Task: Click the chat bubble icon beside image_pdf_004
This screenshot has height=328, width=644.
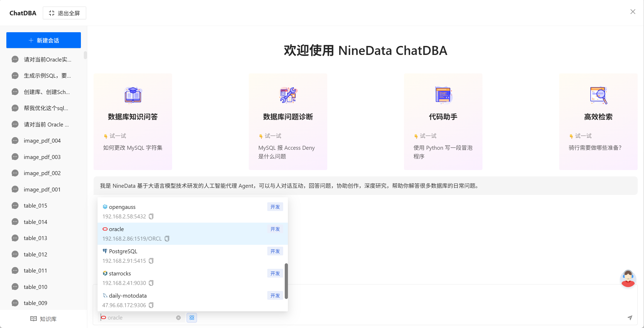Action: [15, 141]
